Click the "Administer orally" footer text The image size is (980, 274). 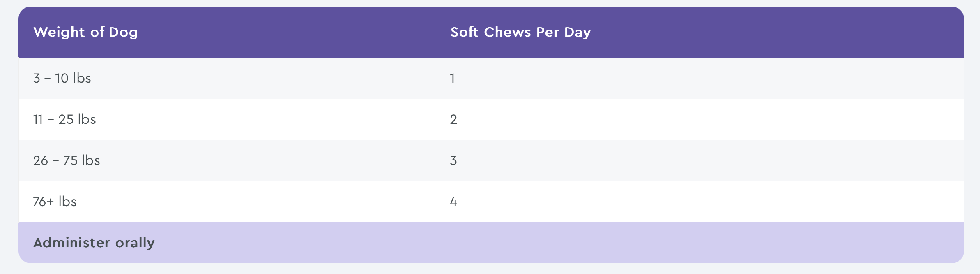(x=94, y=243)
